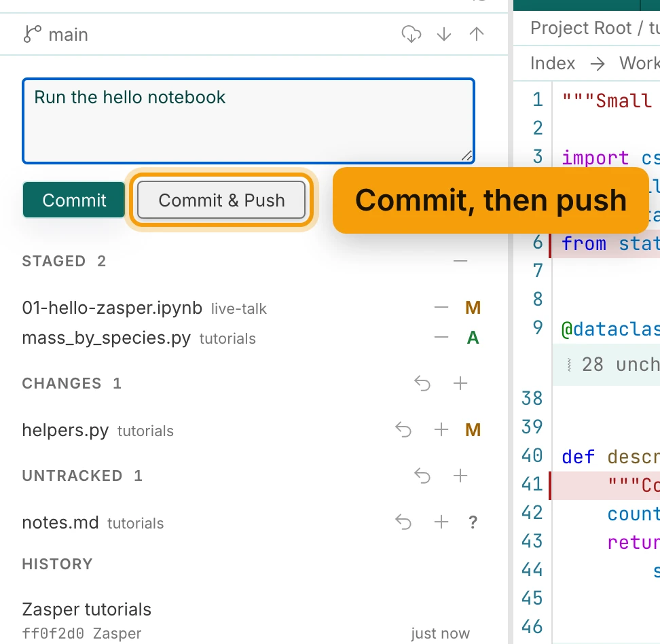Discard all changes in CHANGES section
This screenshot has height=644, width=660.
point(422,383)
